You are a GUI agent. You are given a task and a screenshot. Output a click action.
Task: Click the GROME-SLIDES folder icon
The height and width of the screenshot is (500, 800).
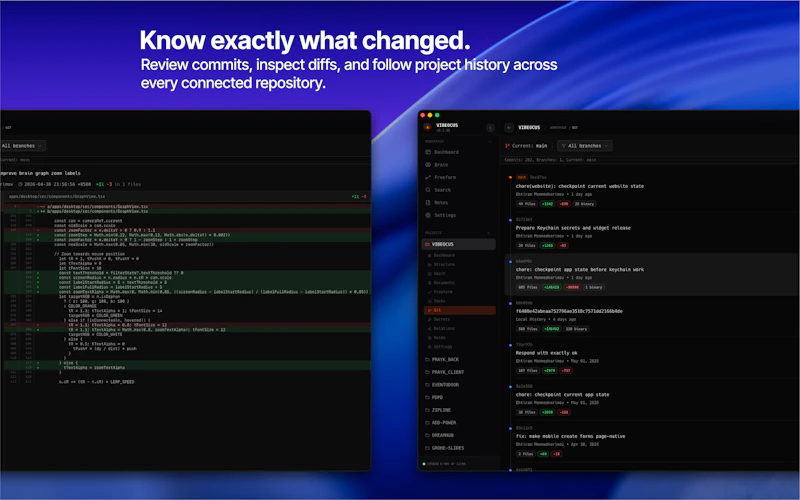click(428, 448)
